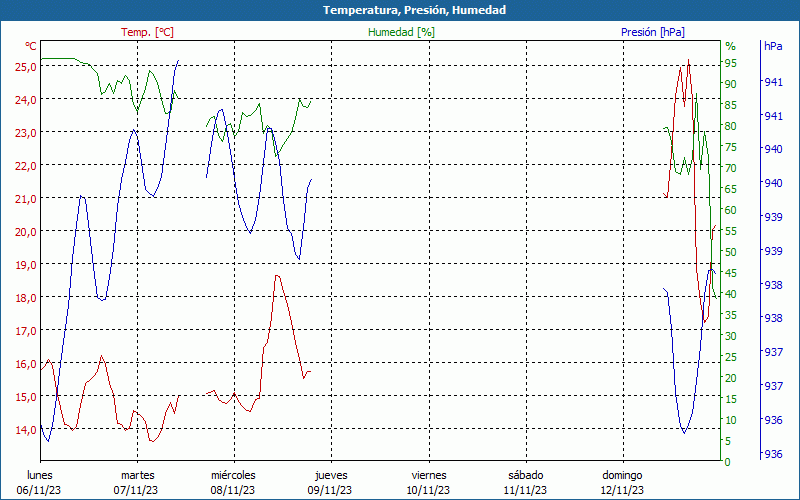Screen dimensions: 800x500
Task: Click the 'hPa' unit label on the pressure axis
Action: [x=773, y=46]
